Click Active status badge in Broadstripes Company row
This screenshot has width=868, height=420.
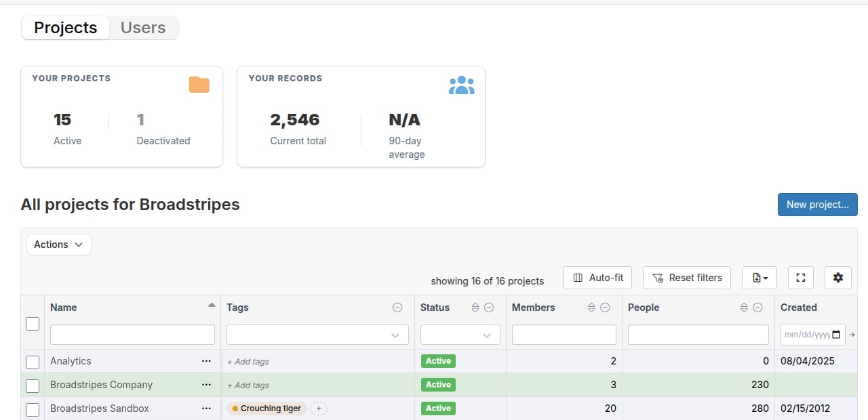(438, 385)
